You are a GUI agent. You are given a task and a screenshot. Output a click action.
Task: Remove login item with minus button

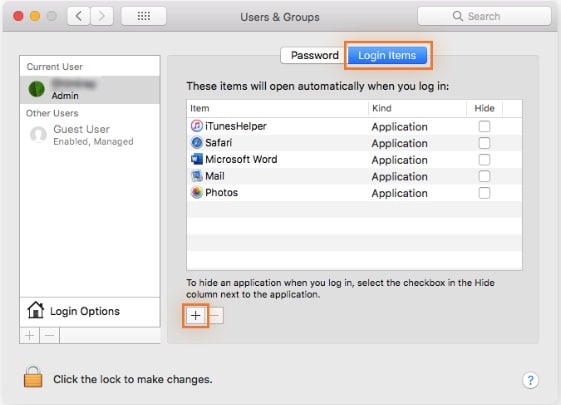pos(215,316)
